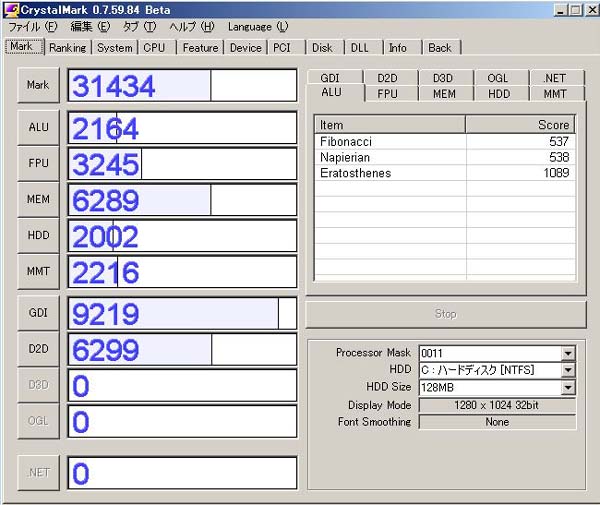This screenshot has height=505, width=600.
Task: Click the Display Mode value field
Action: (497, 405)
